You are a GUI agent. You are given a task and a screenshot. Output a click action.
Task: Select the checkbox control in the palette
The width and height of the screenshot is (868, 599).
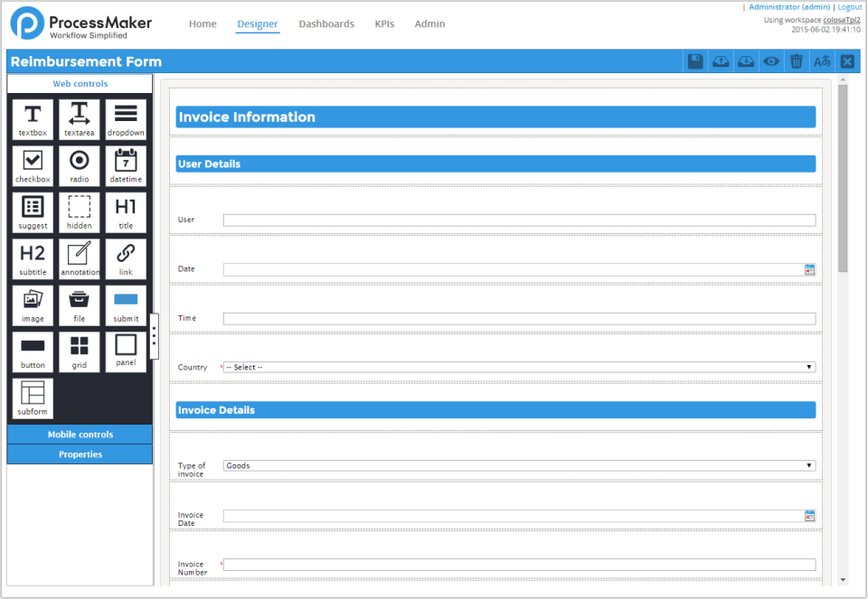pos(33,165)
